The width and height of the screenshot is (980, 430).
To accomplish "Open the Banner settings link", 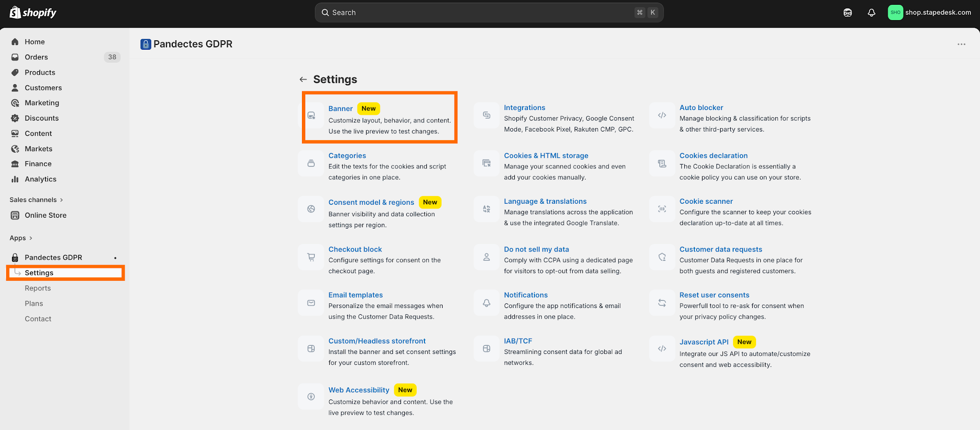I will tap(340, 109).
